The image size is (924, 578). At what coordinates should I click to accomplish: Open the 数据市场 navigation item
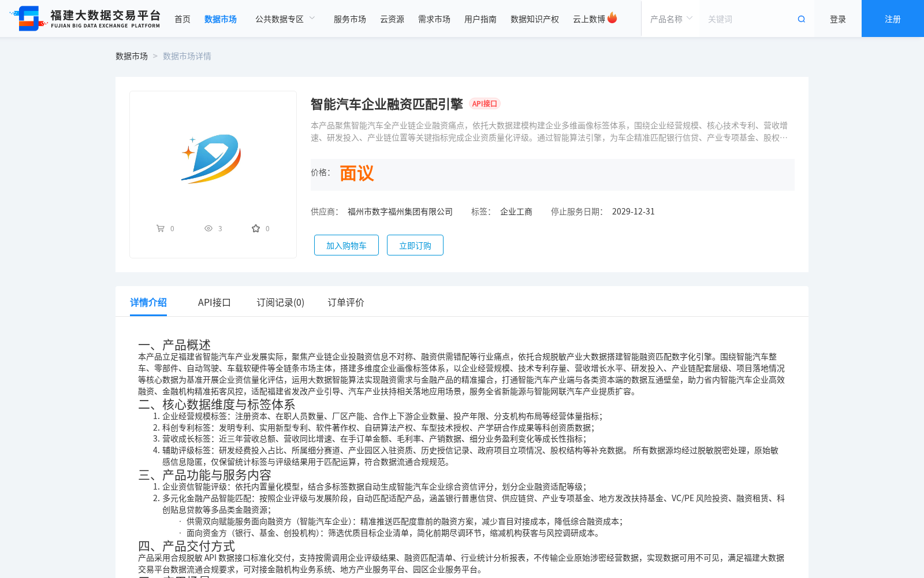point(221,19)
